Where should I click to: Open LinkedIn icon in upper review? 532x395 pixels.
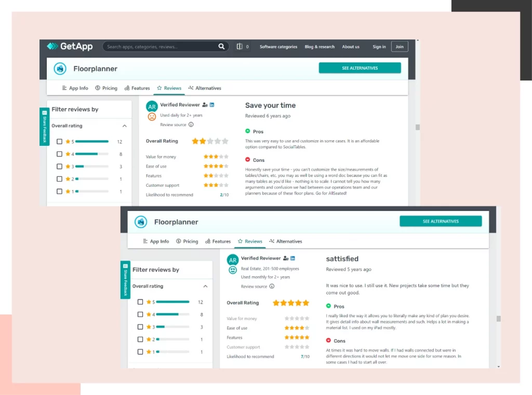tap(212, 105)
